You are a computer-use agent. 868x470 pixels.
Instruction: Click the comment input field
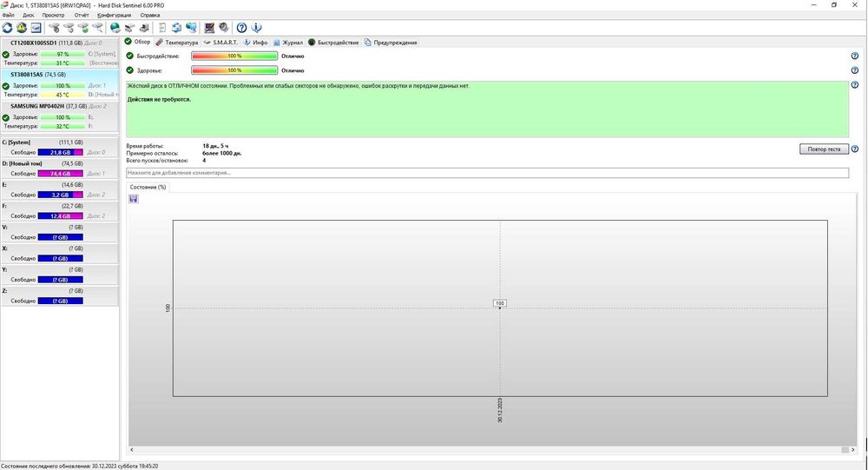coord(487,173)
